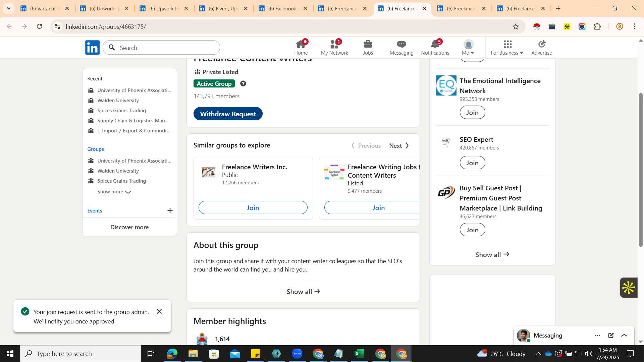644x362 pixels.
Task: Open Messaging in top navigation
Action: pos(401,47)
